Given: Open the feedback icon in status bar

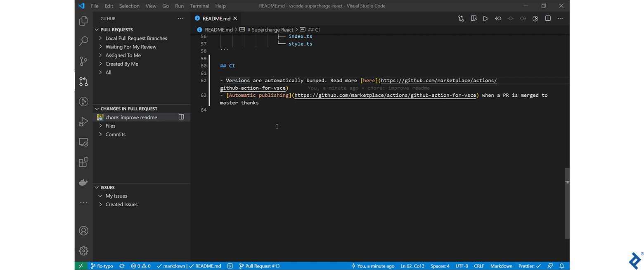Looking at the screenshot, I should (x=550, y=266).
